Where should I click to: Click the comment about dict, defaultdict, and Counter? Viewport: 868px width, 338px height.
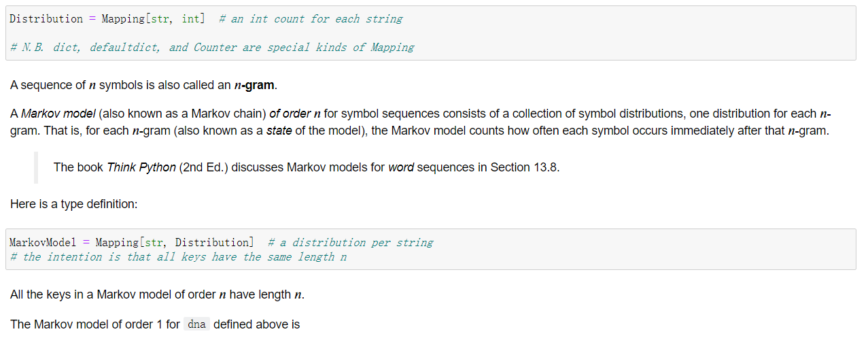212,48
